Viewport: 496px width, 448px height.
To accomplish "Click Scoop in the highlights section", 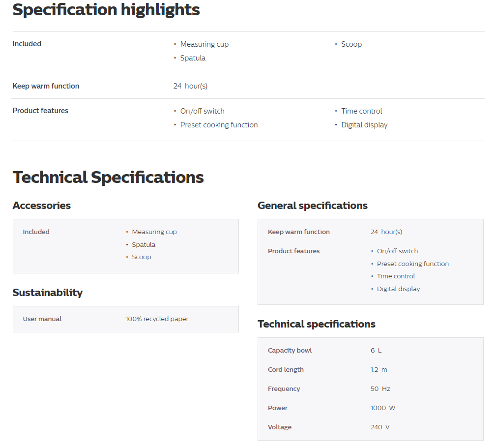I will pyautogui.click(x=351, y=44).
